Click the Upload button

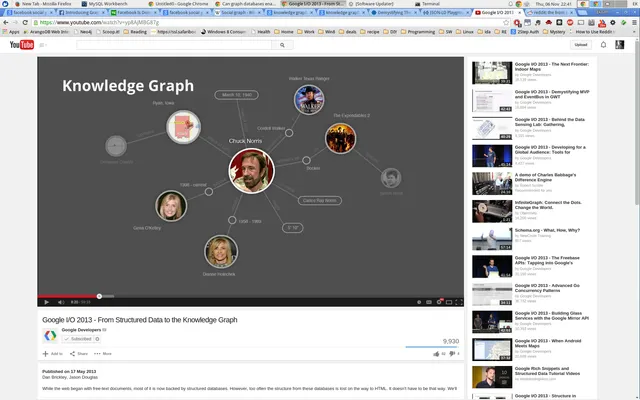pyautogui.click(x=580, y=45)
